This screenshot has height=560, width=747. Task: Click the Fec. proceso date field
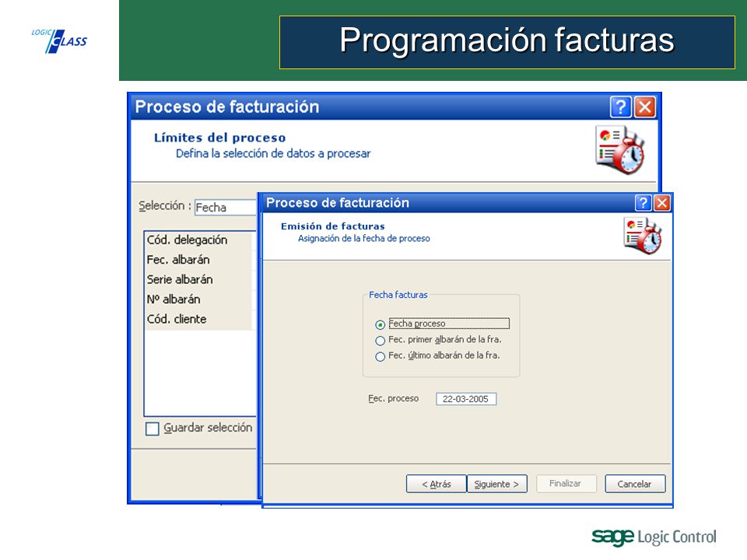coord(466,399)
